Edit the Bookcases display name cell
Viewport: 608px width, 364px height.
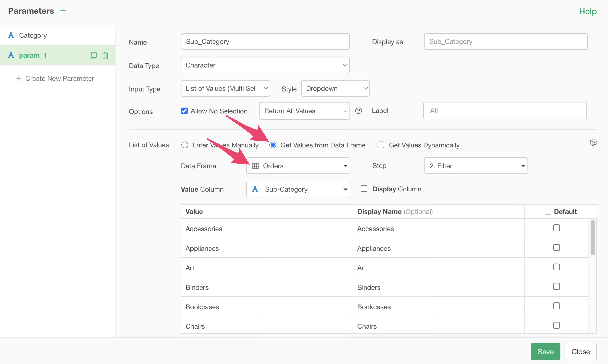tap(438, 307)
